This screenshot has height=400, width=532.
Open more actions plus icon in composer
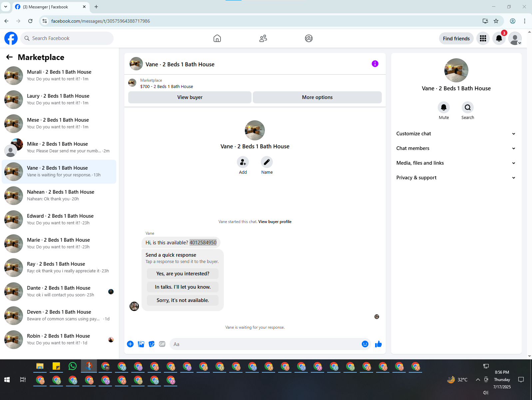pyautogui.click(x=130, y=344)
